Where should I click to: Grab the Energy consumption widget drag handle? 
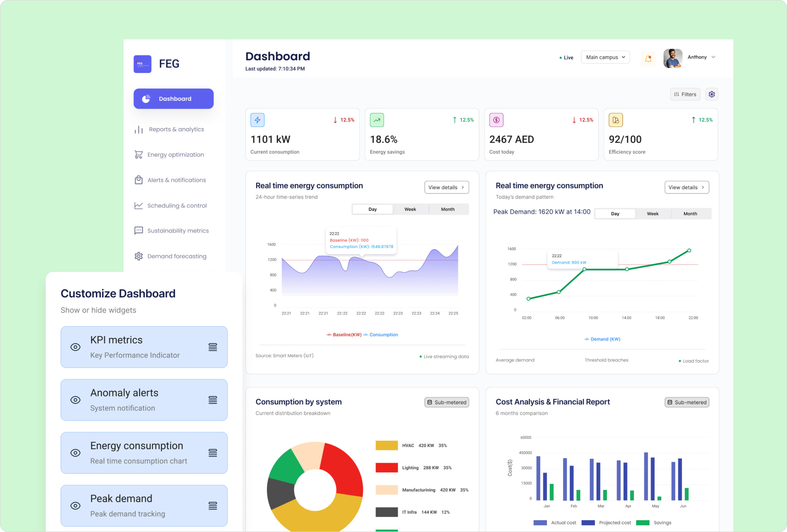pyautogui.click(x=213, y=453)
